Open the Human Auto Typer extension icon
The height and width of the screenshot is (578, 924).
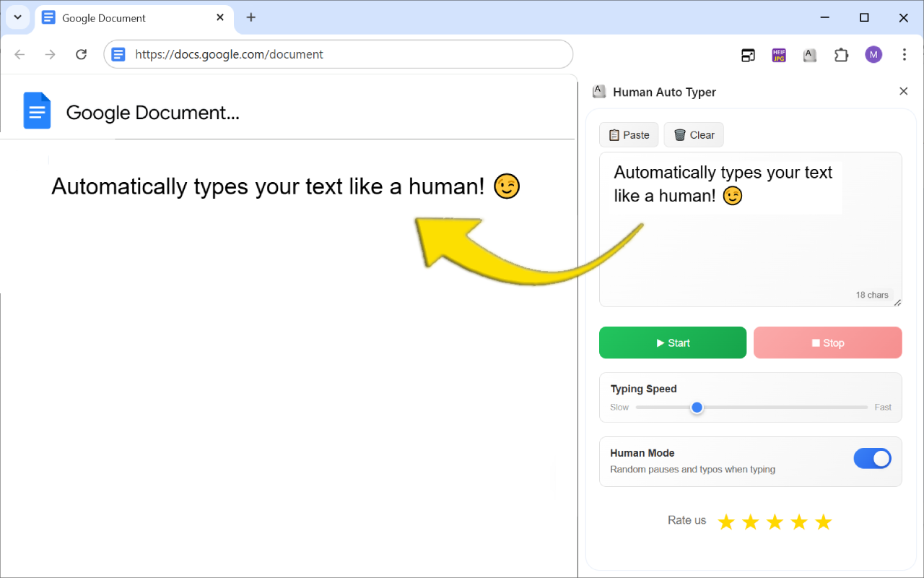(809, 54)
